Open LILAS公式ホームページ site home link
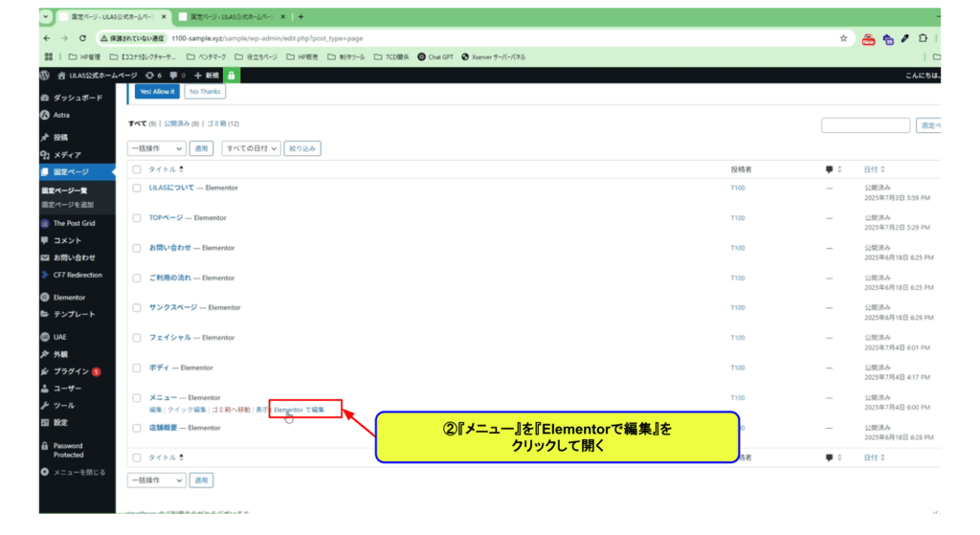 point(98,75)
